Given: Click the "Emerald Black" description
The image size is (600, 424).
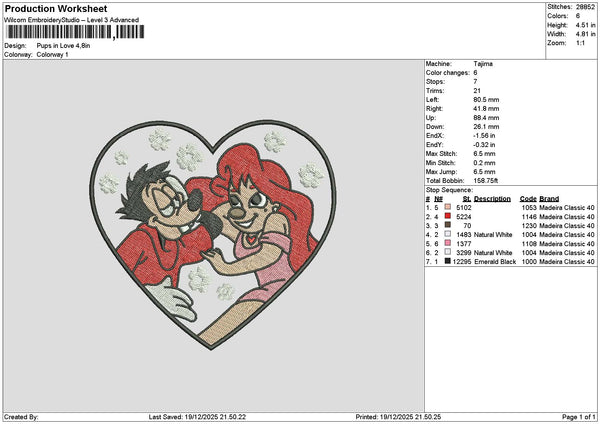Looking at the screenshot, I should [x=495, y=262].
